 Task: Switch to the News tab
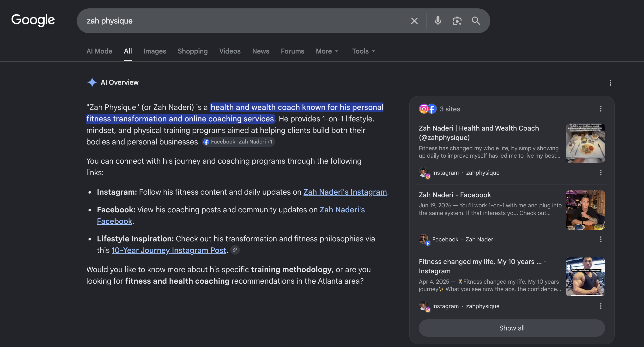261,51
